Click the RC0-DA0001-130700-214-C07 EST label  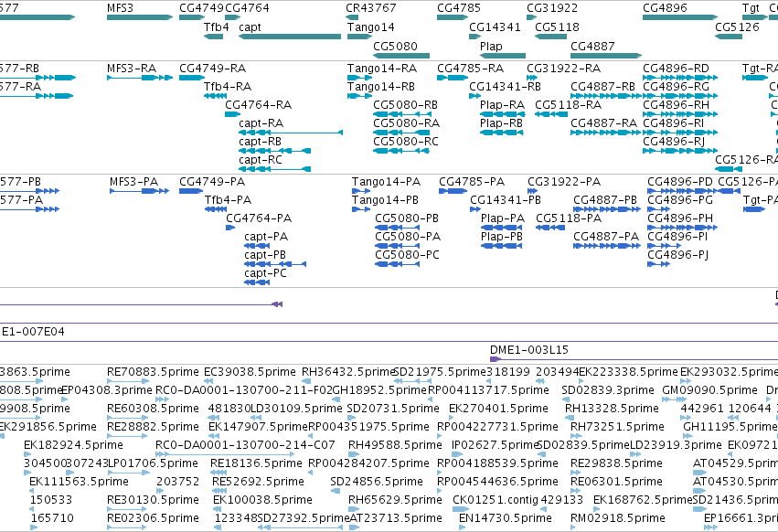pyautogui.click(x=245, y=444)
